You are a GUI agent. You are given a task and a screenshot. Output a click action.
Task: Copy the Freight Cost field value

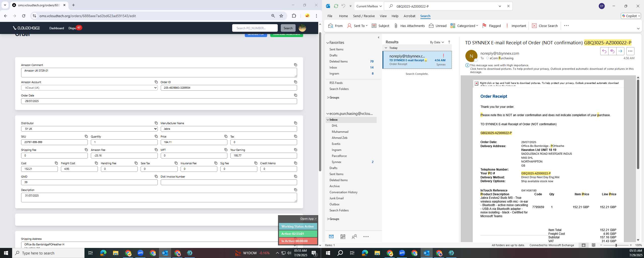pos(96,163)
